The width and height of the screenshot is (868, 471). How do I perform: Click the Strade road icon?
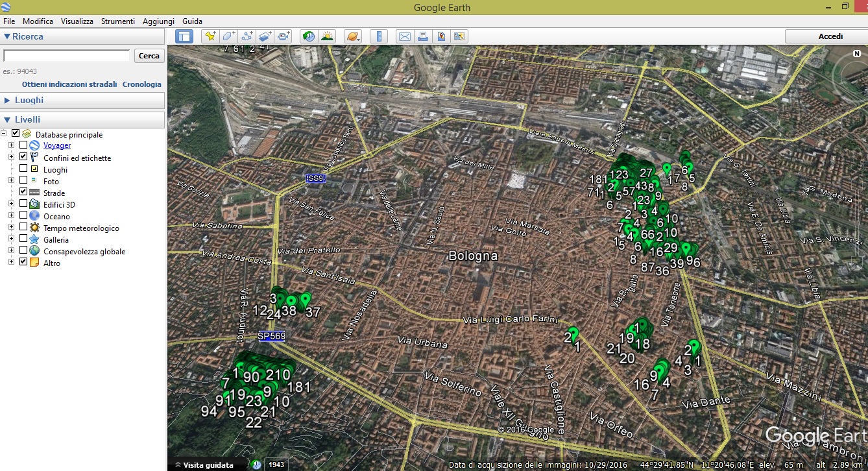click(34, 193)
